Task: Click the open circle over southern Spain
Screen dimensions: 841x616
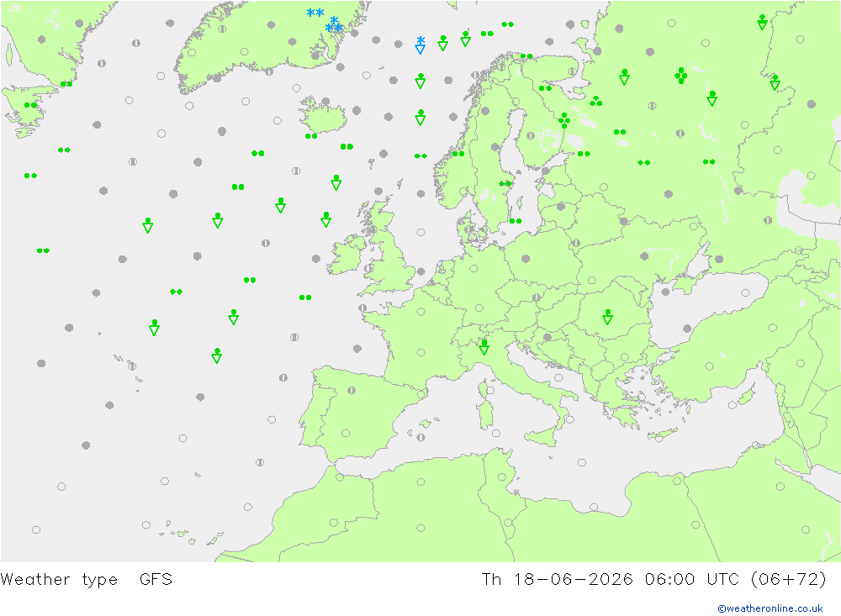Action: click(346, 433)
